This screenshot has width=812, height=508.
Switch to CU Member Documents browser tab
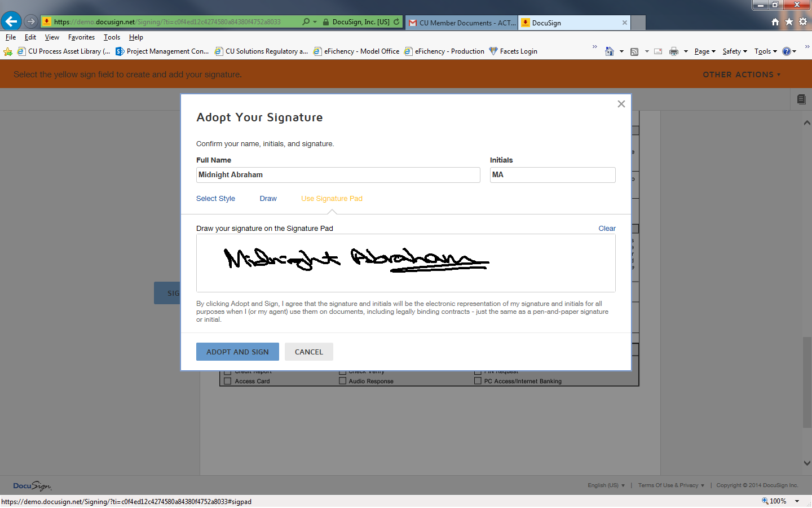pyautogui.click(x=461, y=23)
